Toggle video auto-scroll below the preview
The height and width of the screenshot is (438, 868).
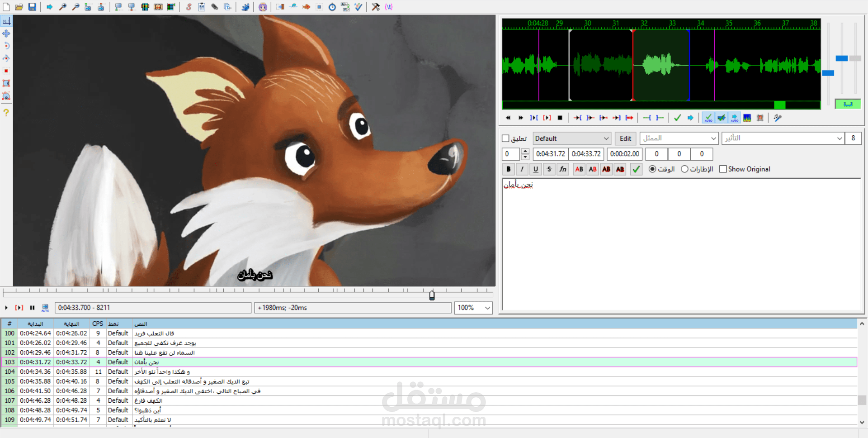click(45, 308)
